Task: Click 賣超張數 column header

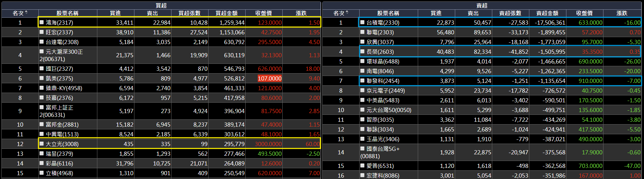Action: [510, 13]
